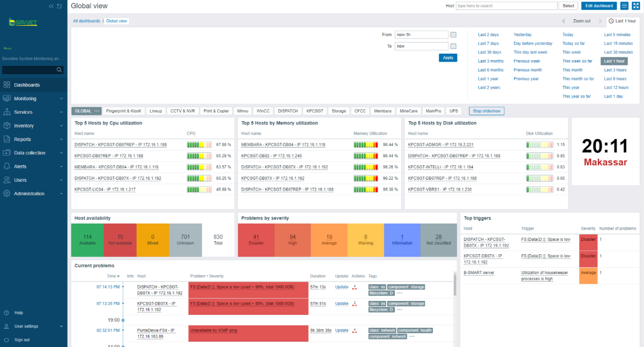The width and height of the screenshot is (644, 347).
Task: Open calendar picker beside To field
Action: (453, 46)
